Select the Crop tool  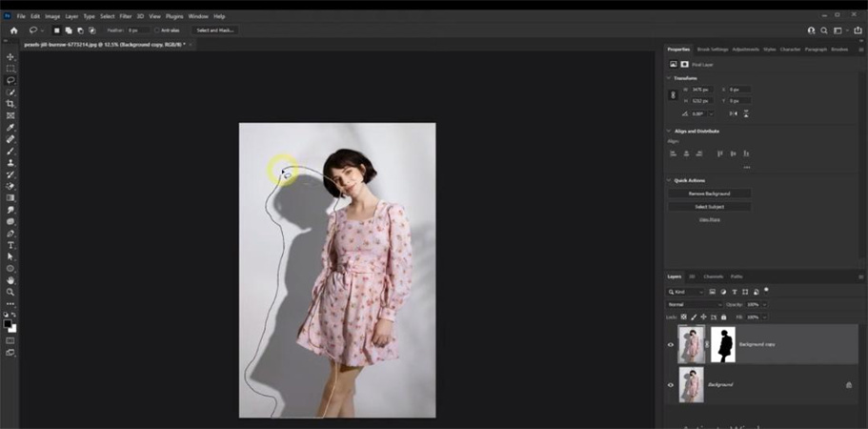click(10, 104)
